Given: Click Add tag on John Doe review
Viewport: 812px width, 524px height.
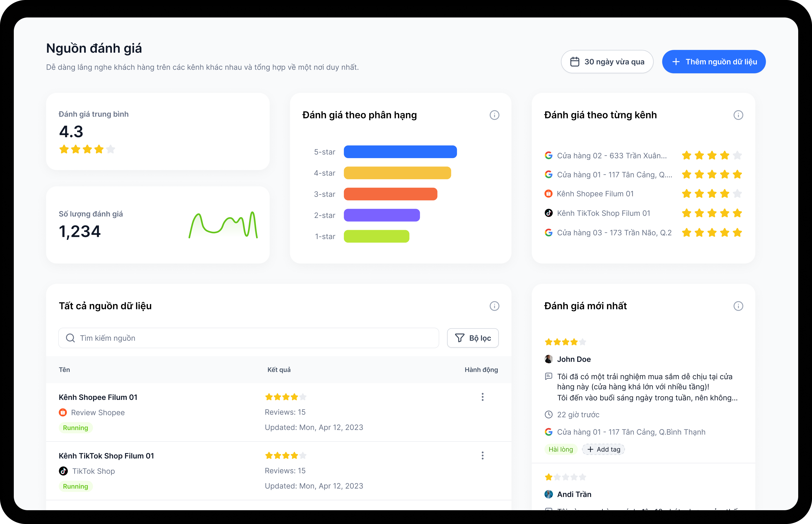Looking at the screenshot, I should tap(603, 449).
